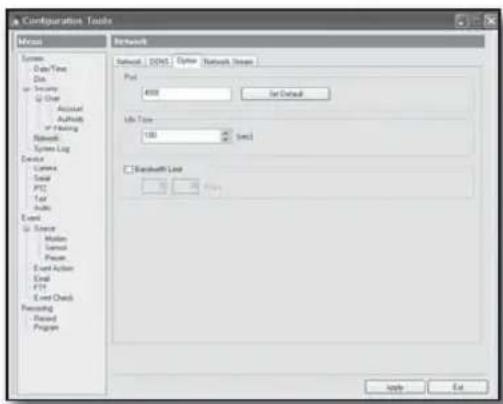Select Preset under Source
The height and width of the screenshot is (404, 503).
coord(55,258)
